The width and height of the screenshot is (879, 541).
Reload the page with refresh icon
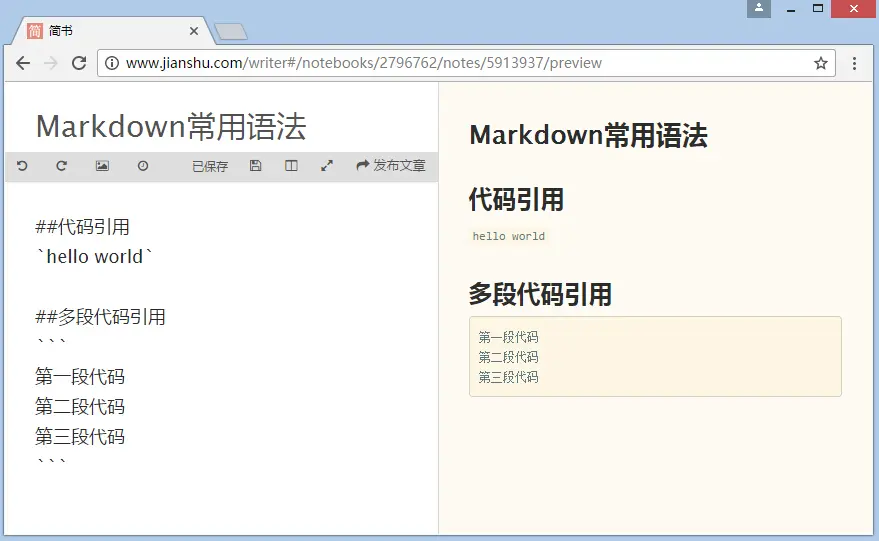[79, 63]
